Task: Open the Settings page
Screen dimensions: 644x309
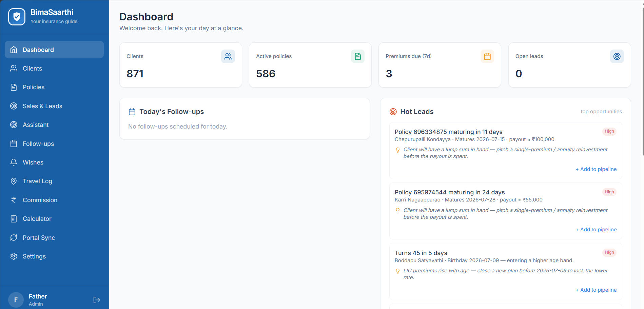Action: [x=54, y=256]
